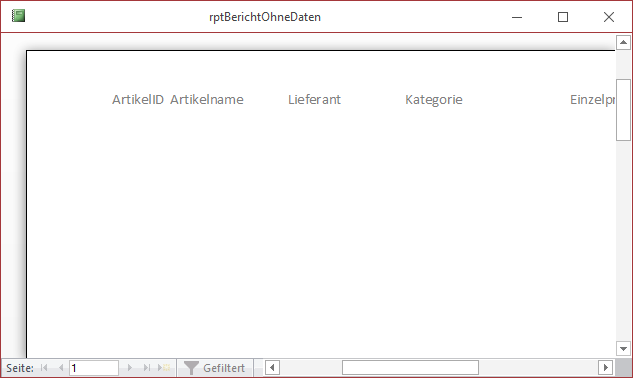Click the Seite: label

click(x=20, y=368)
